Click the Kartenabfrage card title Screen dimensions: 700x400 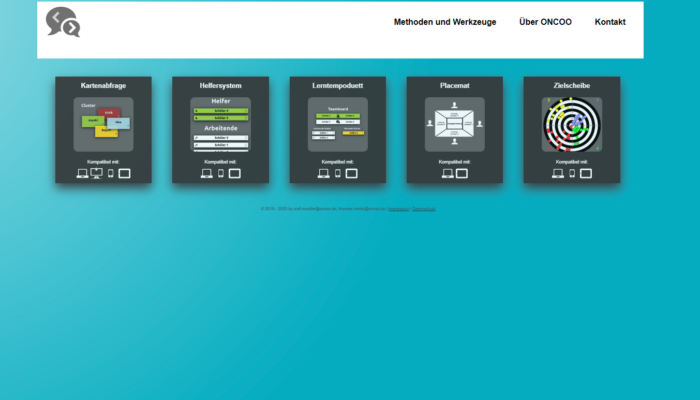pos(103,86)
